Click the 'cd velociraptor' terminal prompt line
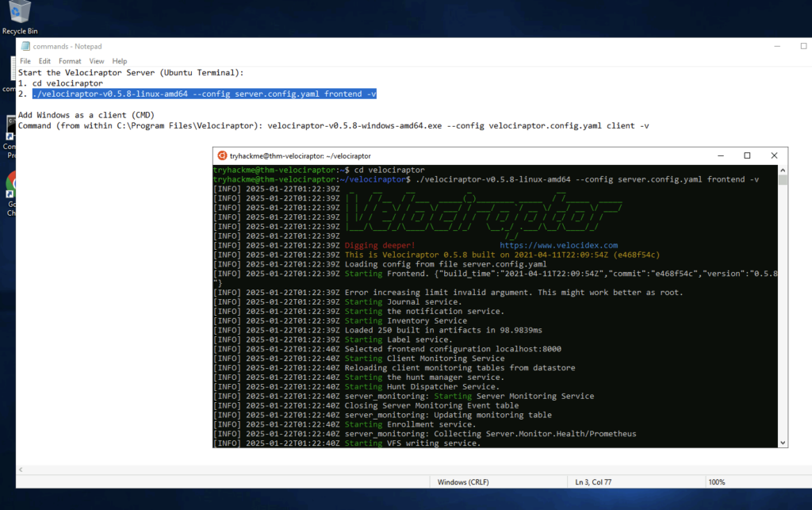This screenshot has height=510, width=812. (319, 170)
